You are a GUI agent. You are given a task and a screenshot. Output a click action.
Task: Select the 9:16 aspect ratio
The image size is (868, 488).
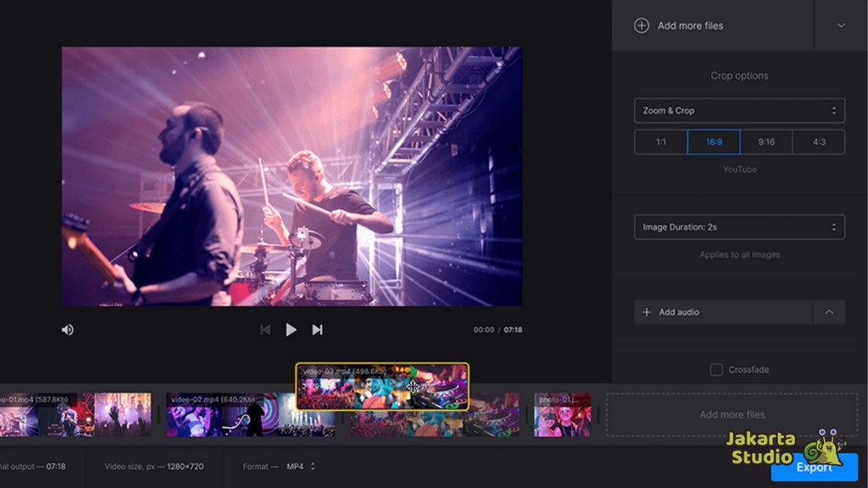coord(766,142)
